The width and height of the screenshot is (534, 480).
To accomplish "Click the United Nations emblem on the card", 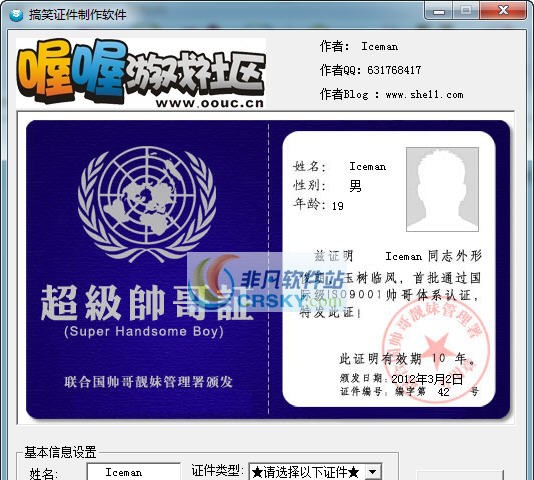I will point(147,204).
